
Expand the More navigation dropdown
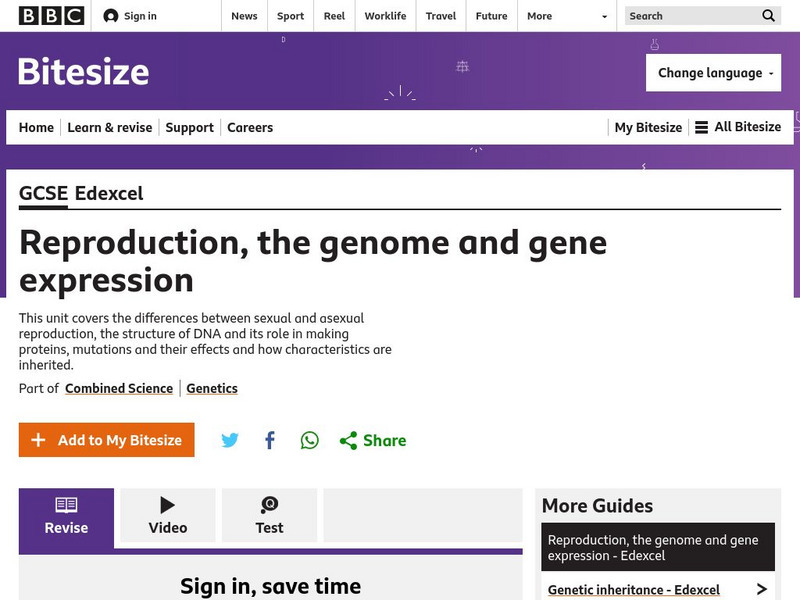tap(569, 16)
